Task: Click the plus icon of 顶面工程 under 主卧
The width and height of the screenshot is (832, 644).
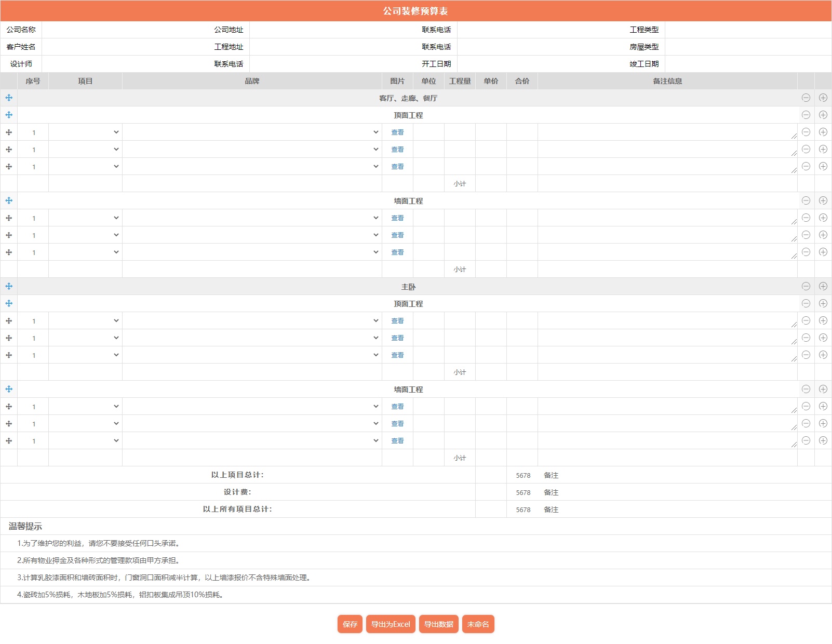Action: coord(823,303)
